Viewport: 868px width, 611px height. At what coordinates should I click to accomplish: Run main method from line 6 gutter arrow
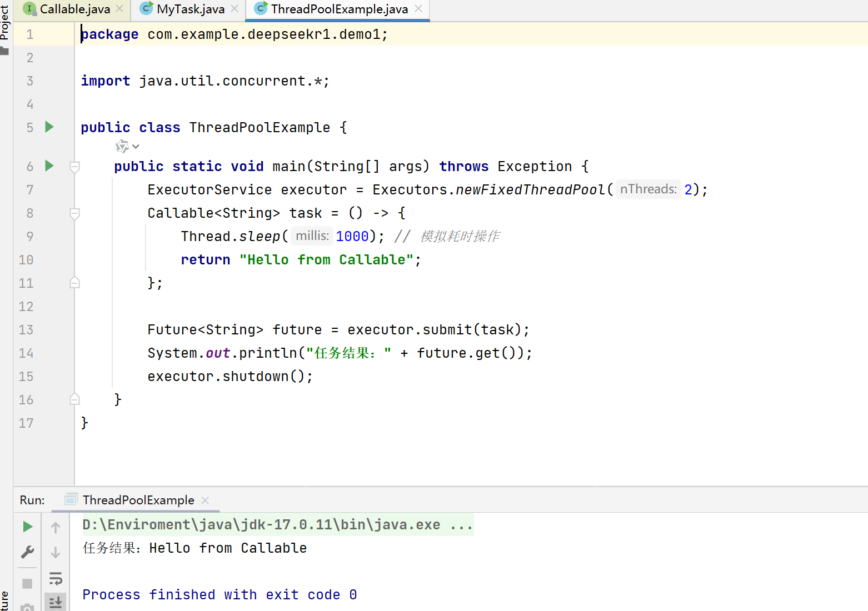(49, 166)
